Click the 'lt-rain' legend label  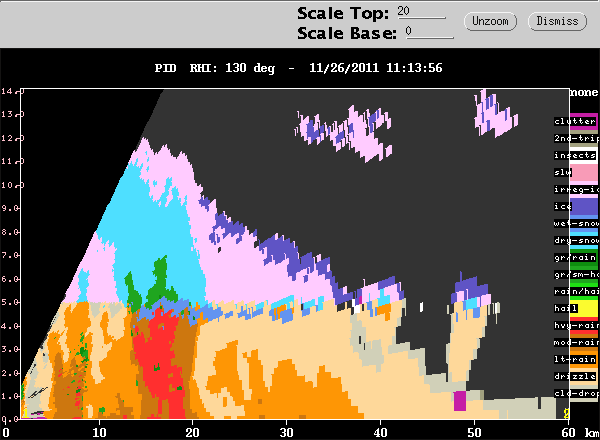[575, 359]
